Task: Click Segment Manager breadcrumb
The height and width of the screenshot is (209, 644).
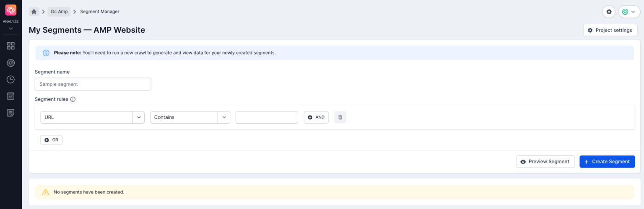Action: pyautogui.click(x=99, y=12)
